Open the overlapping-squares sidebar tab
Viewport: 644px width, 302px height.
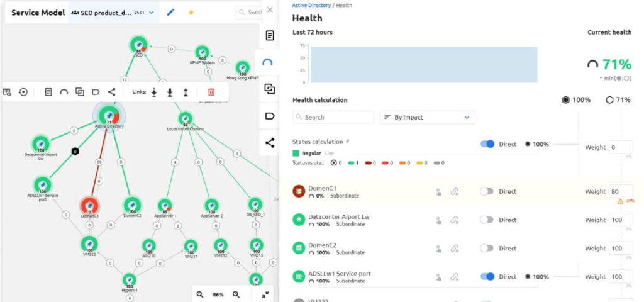[x=269, y=89]
